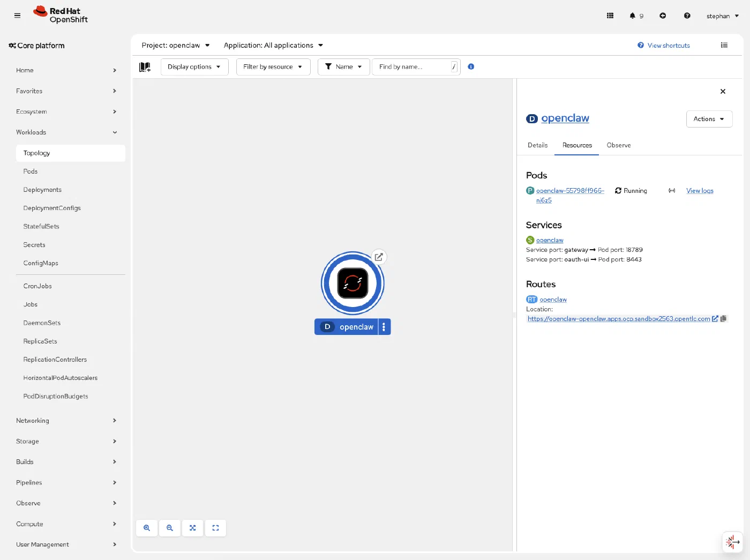Open the openclaw node kebab menu
Viewport: 750px width, 560px height.
click(384, 327)
